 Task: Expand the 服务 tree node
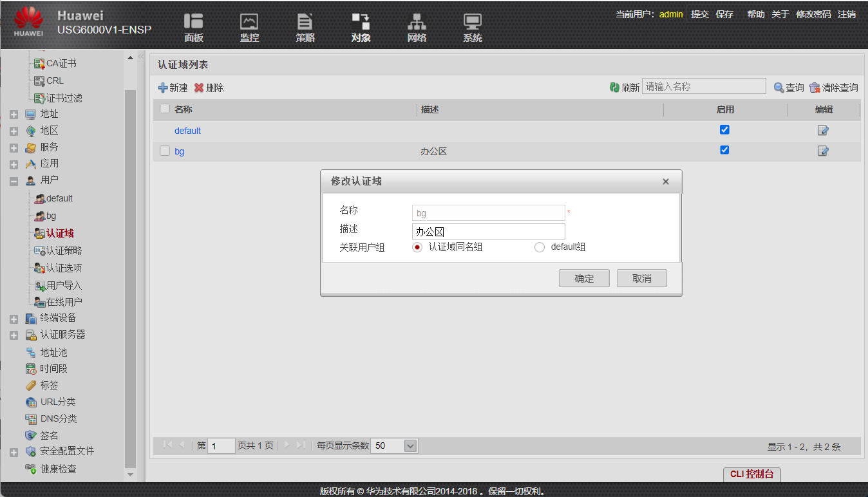[14, 148]
